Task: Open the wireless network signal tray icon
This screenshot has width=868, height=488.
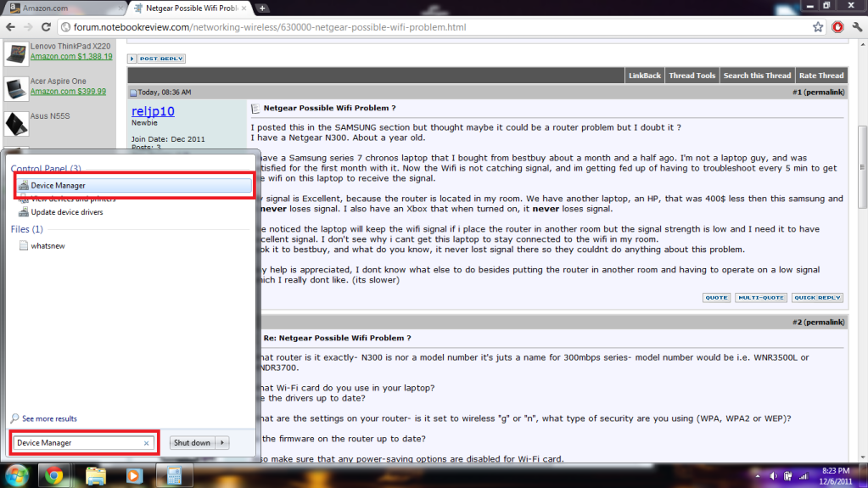Action: point(804,476)
